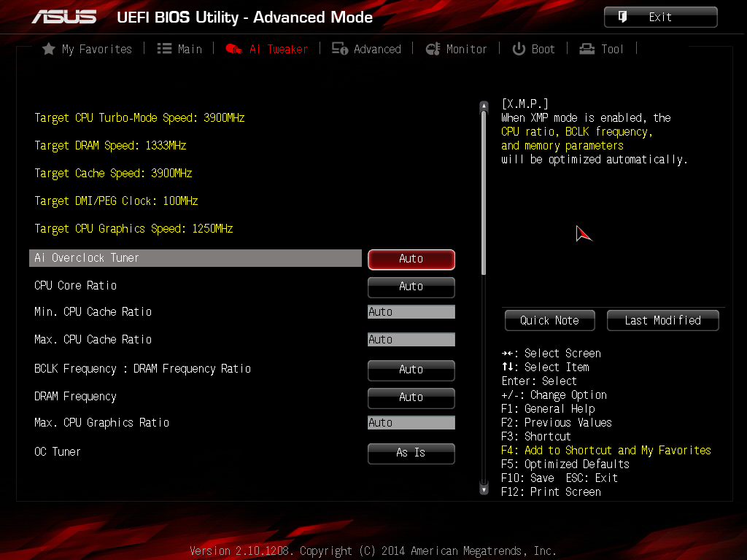The width and height of the screenshot is (747, 560).
Task: Click the power icon beside Boot
Action: point(519,49)
